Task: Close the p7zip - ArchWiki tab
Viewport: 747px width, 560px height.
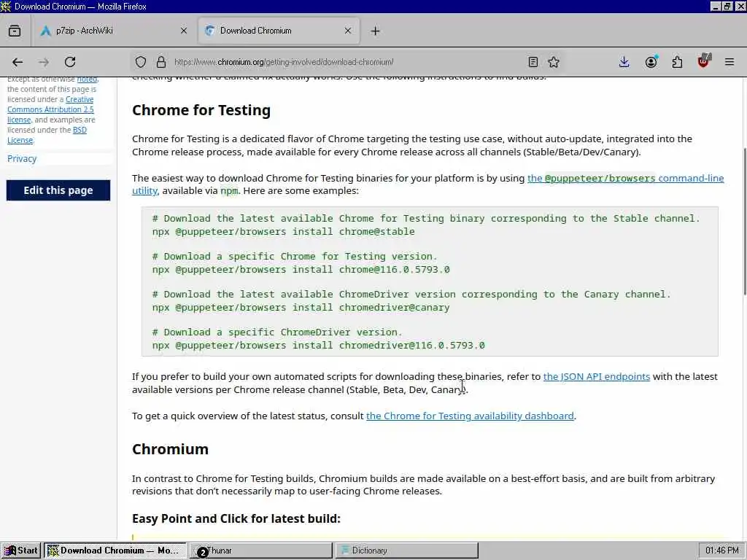Action: (x=183, y=31)
